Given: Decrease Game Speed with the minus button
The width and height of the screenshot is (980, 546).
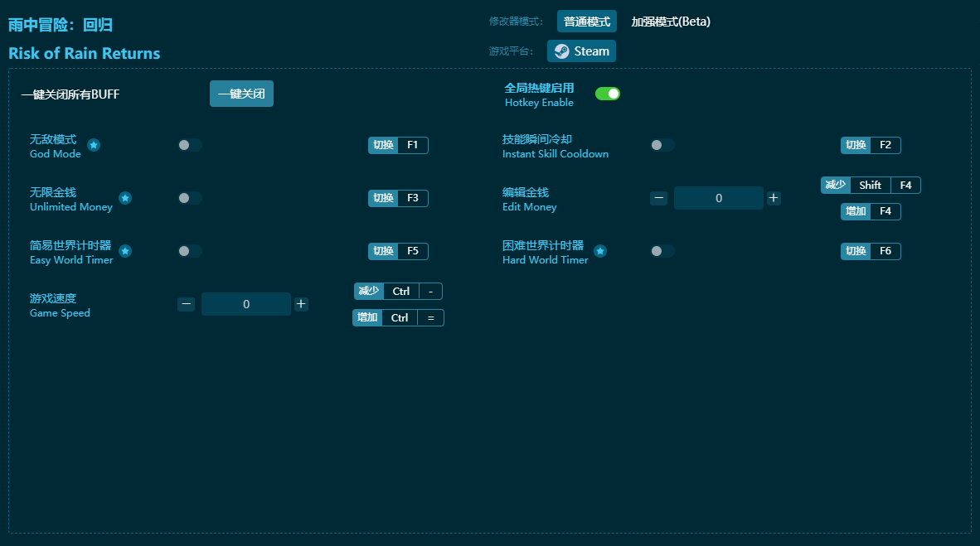Looking at the screenshot, I should click(x=187, y=304).
